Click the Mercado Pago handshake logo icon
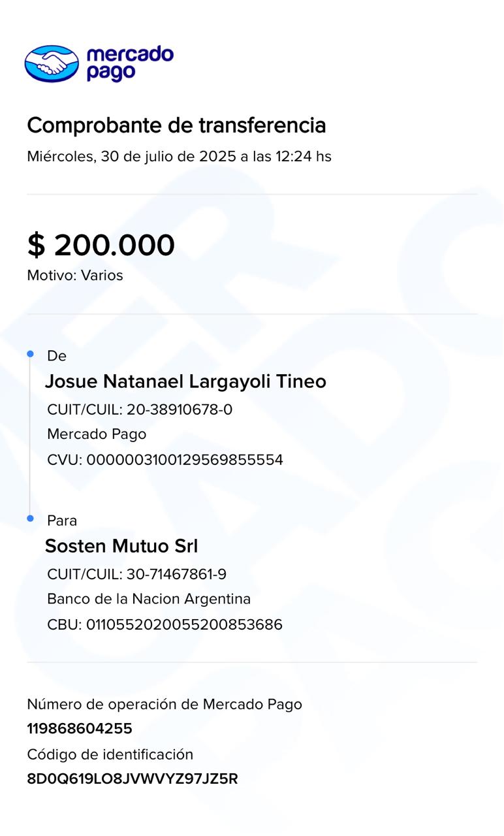 (52, 64)
